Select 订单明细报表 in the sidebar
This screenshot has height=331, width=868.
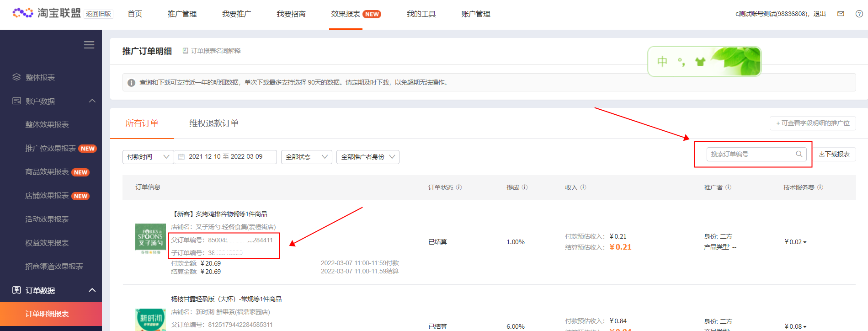(51, 314)
